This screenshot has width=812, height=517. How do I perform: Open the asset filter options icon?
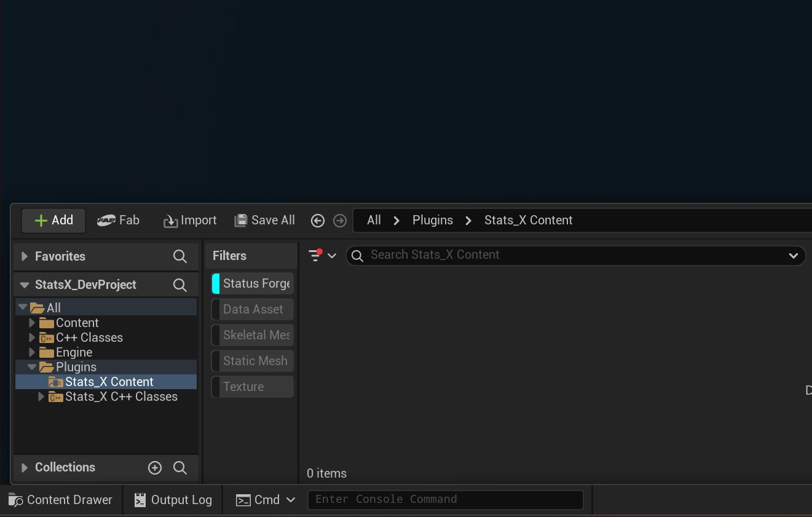coord(321,255)
